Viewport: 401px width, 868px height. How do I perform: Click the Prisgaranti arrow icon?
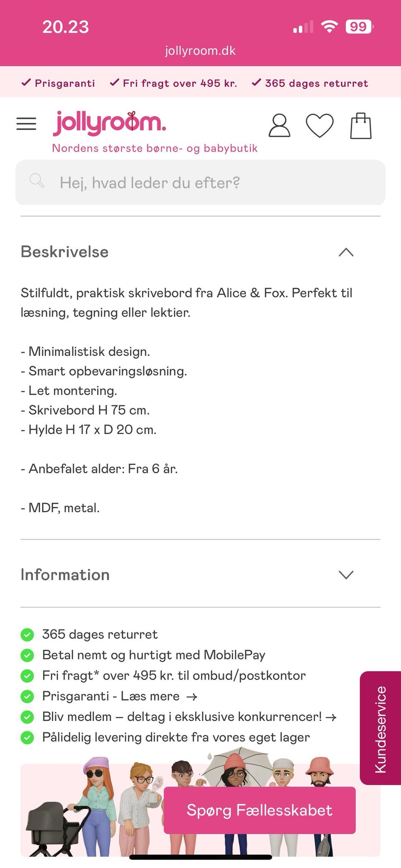[192, 697]
